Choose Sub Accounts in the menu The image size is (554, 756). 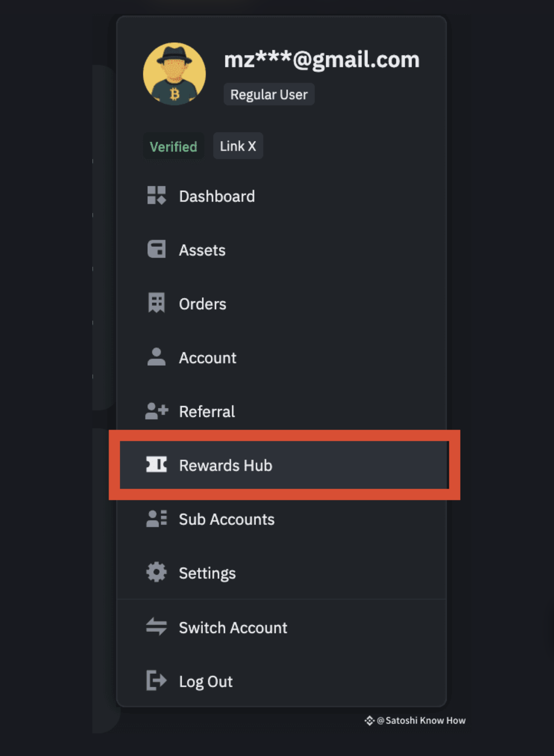point(226,520)
